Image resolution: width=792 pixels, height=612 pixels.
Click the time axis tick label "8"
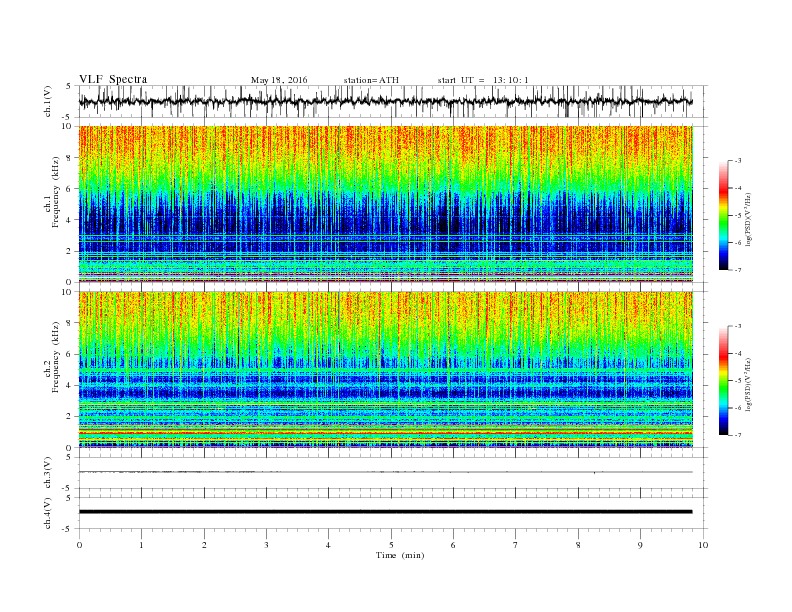[x=578, y=545]
